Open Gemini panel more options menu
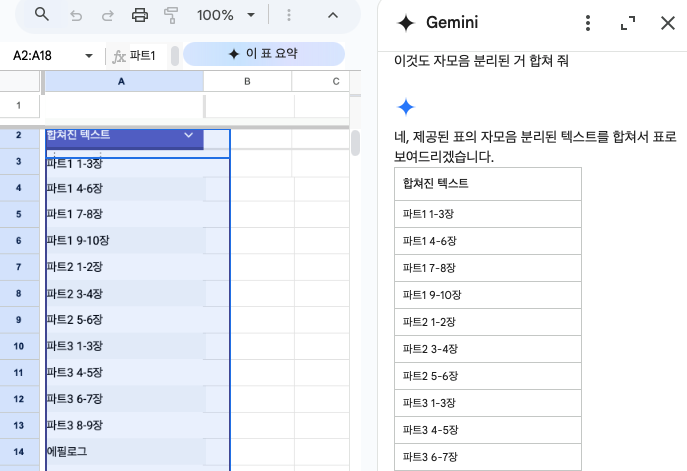The image size is (687, 471). (588, 23)
